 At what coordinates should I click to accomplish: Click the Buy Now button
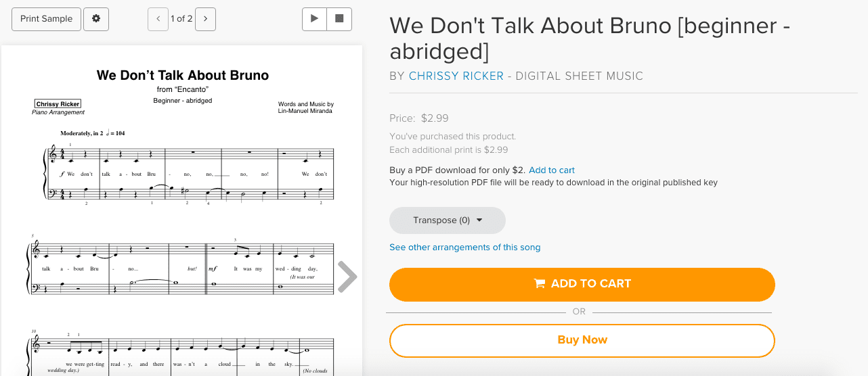pyautogui.click(x=582, y=340)
